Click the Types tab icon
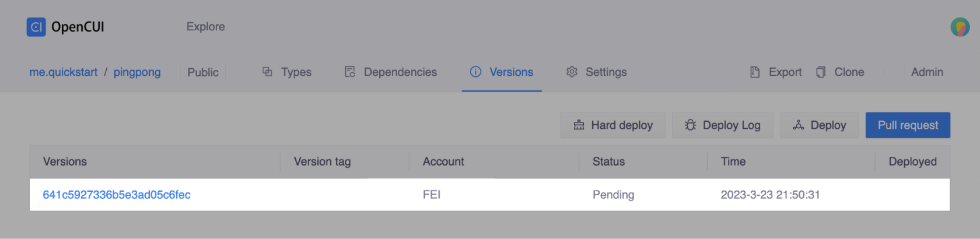This screenshot has width=980, height=239. (x=267, y=72)
